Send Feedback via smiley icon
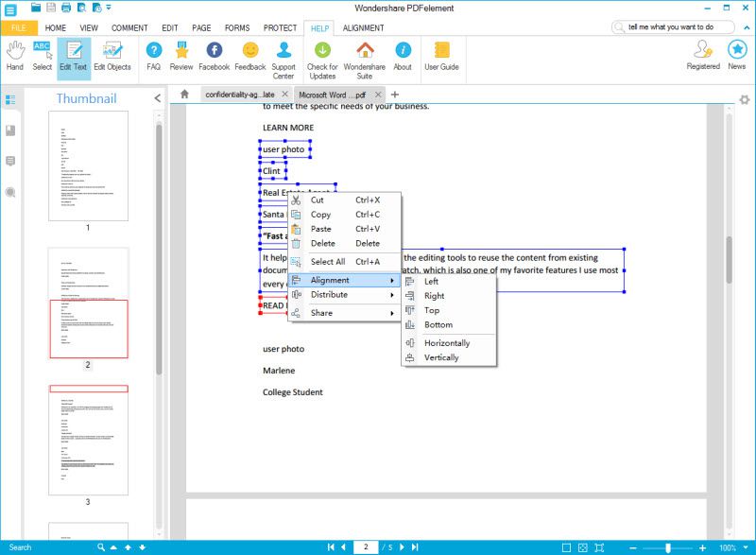Image resolution: width=756 pixels, height=555 pixels. 250,57
